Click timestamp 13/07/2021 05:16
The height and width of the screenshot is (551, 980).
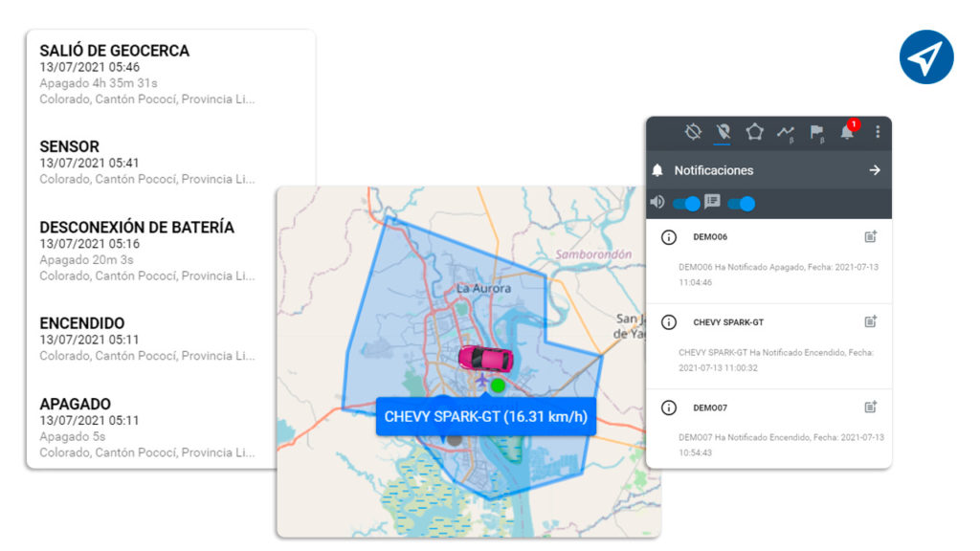point(89,244)
